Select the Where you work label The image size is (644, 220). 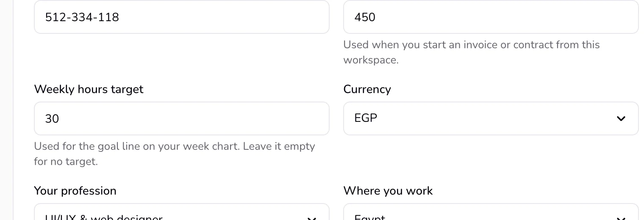click(x=388, y=191)
